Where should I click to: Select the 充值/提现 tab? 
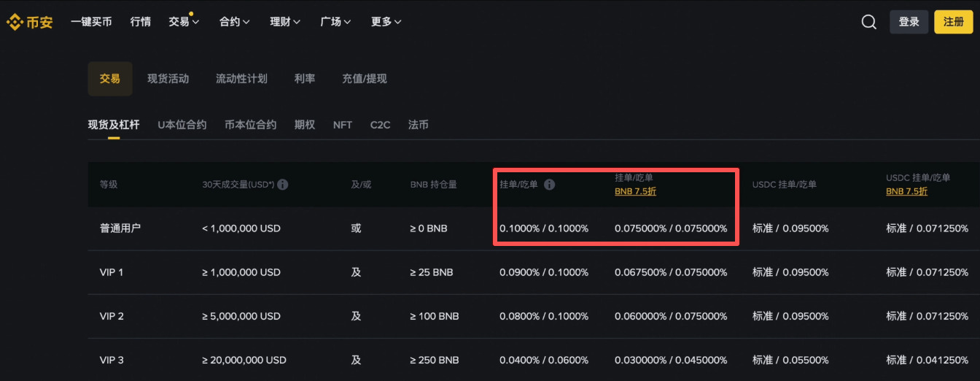(364, 79)
